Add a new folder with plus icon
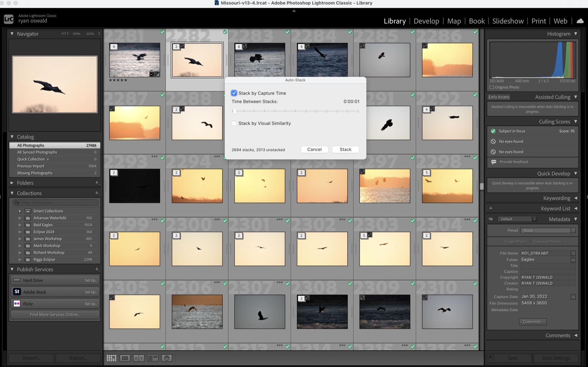The width and height of the screenshot is (588, 367). (97, 183)
